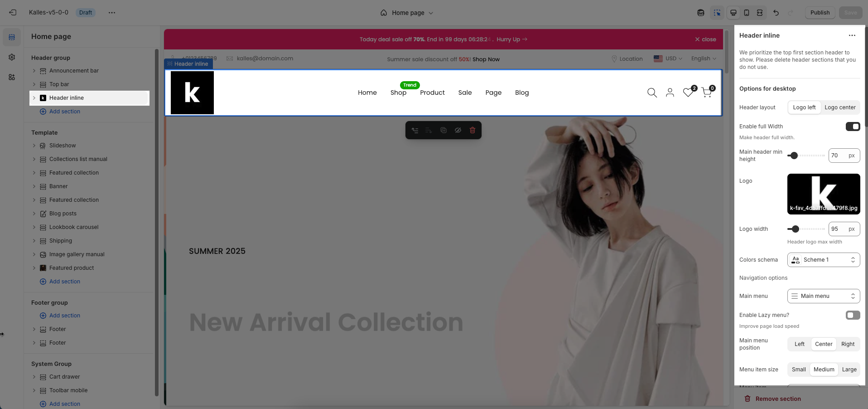Image resolution: width=868 pixels, height=409 pixels.
Task: Click the duplicate section icon in floating toolbar
Action: pos(444,130)
